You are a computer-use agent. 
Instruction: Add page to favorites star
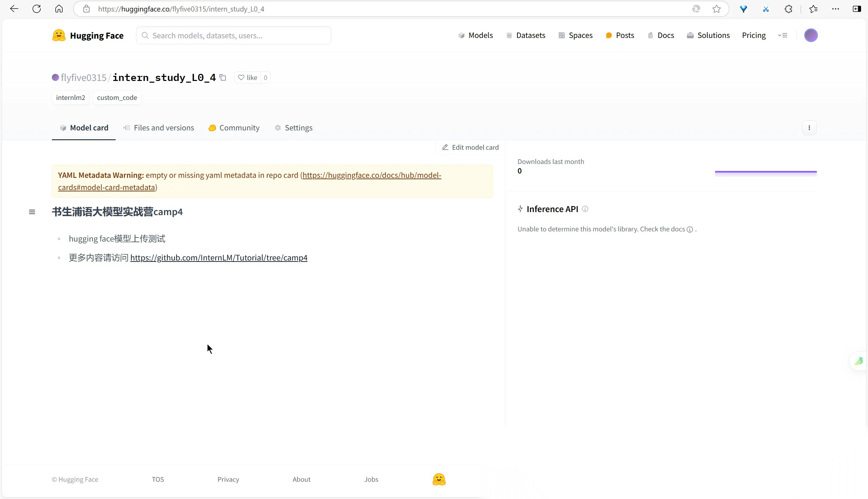point(716,9)
